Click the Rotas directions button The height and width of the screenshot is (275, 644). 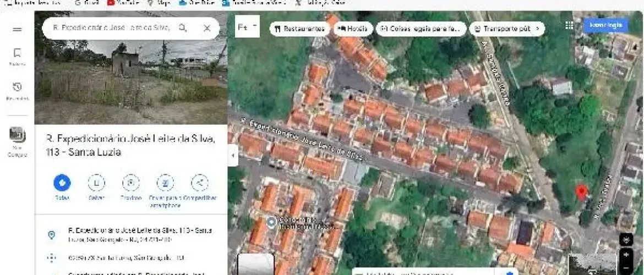pos(62,183)
